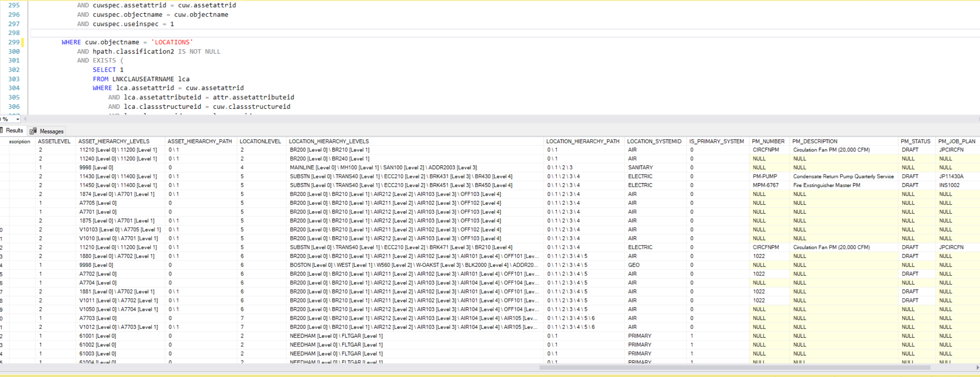
Task: Open the editor zoom percentage dropdown
Action: tap(18, 119)
